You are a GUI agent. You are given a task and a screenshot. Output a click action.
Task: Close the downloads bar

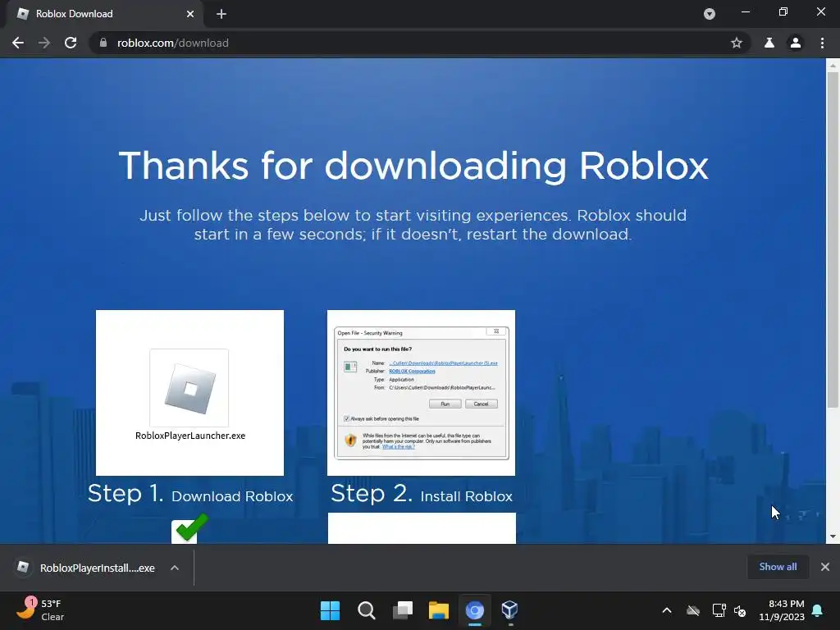825,567
